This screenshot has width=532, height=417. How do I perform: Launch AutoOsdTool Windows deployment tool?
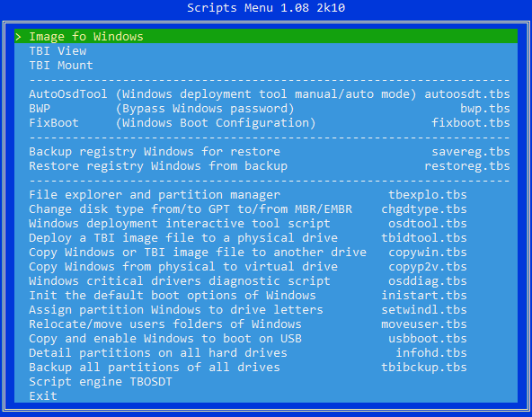(266, 94)
